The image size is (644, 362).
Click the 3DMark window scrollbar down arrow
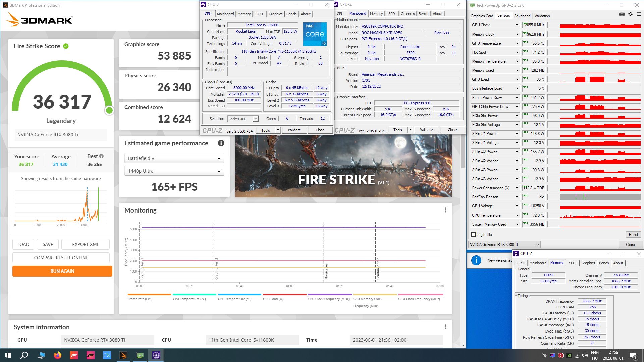[x=463, y=345]
